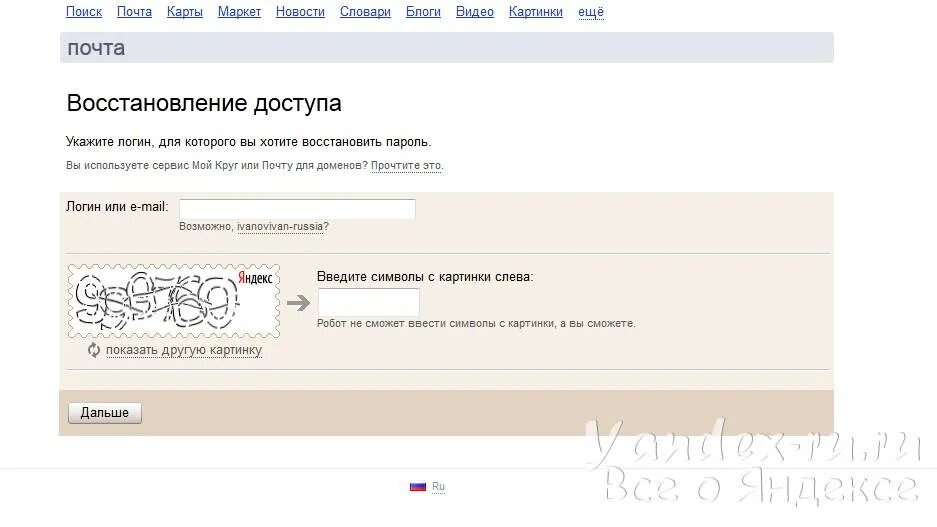Open the Карты service link
Image resolution: width=937 pixels, height=527 pixels.
185,12
